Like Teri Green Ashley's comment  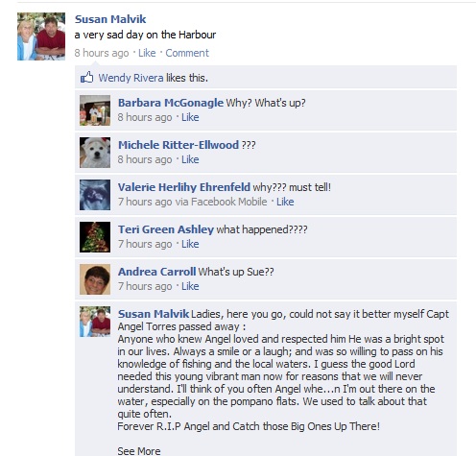190,244
